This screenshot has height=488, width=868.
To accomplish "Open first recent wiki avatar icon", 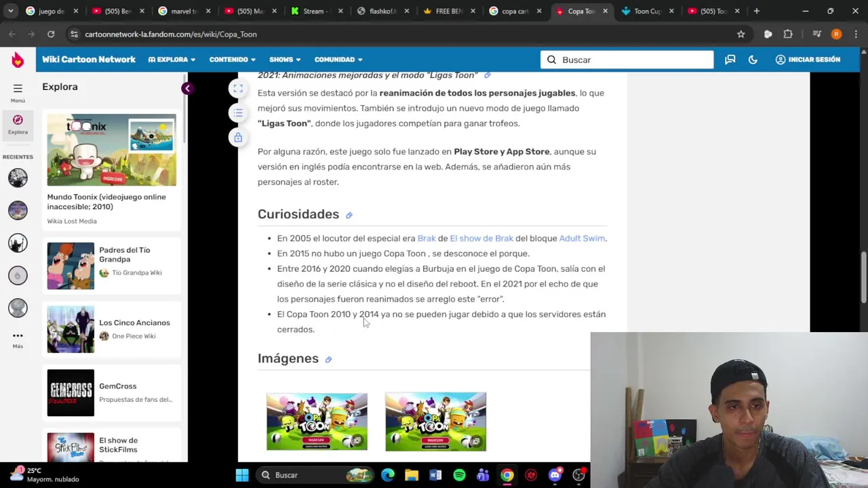I will (18, 178).
